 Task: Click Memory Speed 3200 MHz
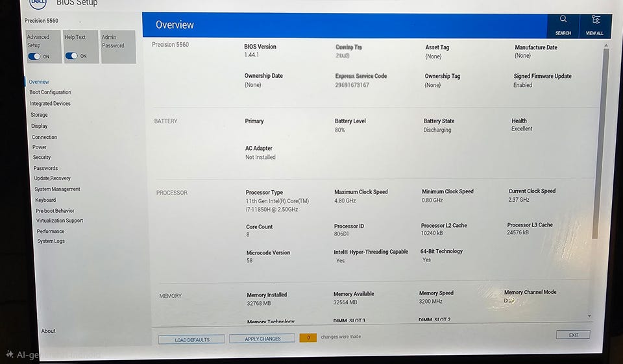point(431,302)
